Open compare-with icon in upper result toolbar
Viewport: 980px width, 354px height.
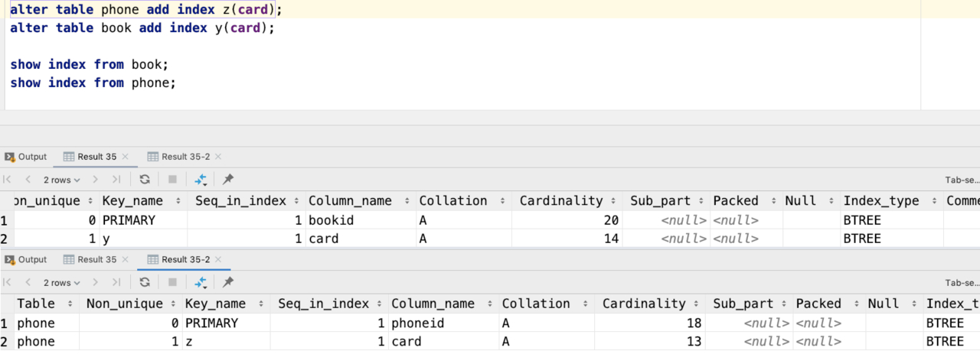click(201, 180)
